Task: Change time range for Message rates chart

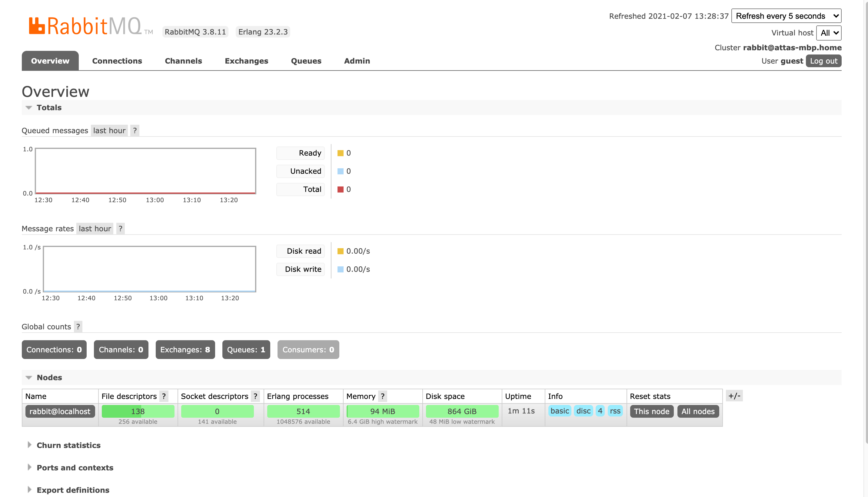Action: [x=95, y=228]
